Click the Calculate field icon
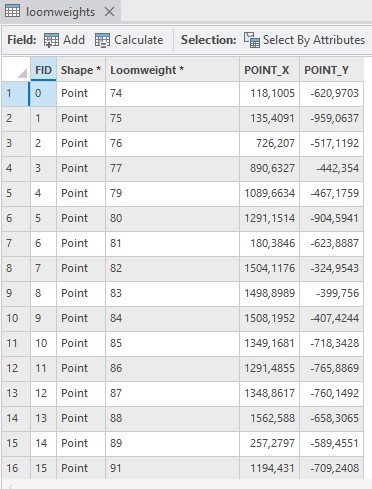This screenshot has height=489, width=372. [x=102, y=40]
